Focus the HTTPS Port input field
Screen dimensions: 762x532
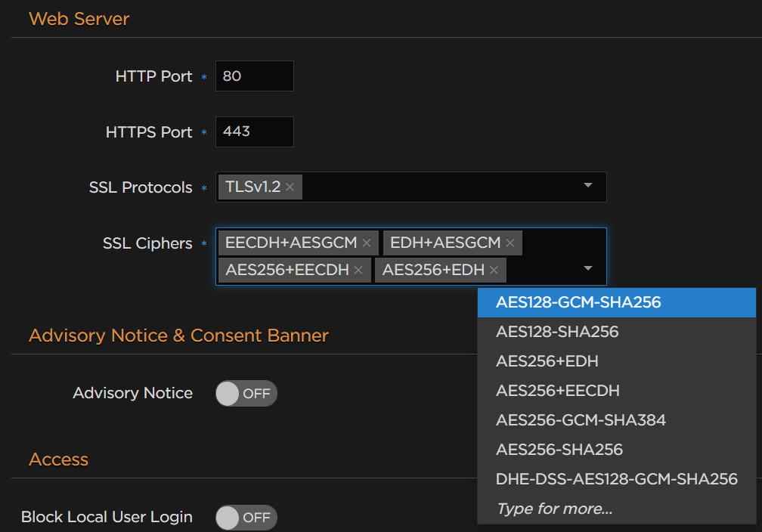coord(254,132)
